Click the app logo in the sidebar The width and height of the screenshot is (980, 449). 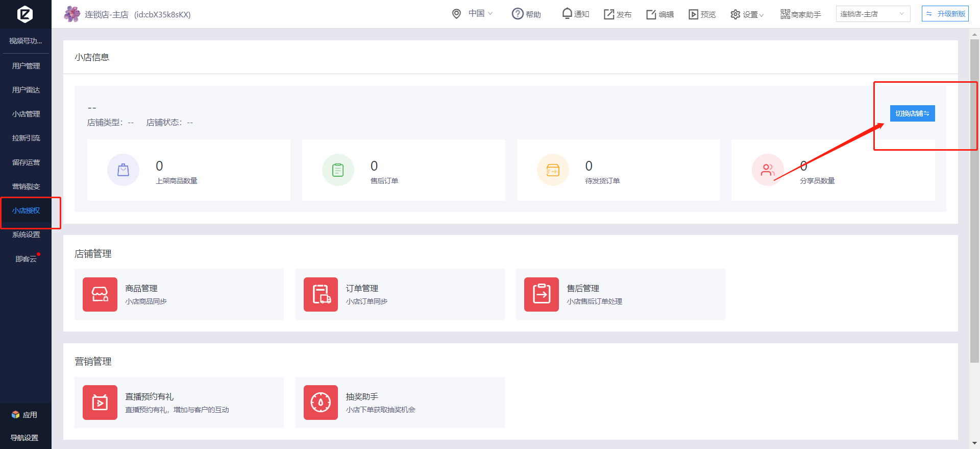(x=25, y=14)
